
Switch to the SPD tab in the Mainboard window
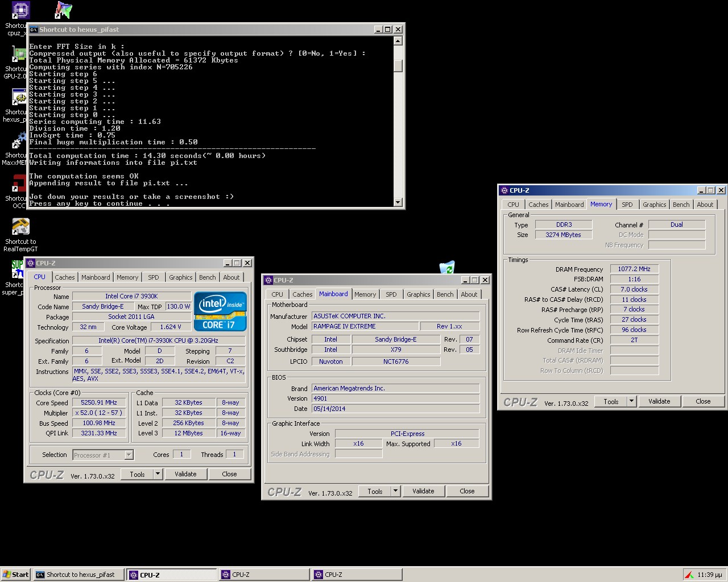point(391,294)
